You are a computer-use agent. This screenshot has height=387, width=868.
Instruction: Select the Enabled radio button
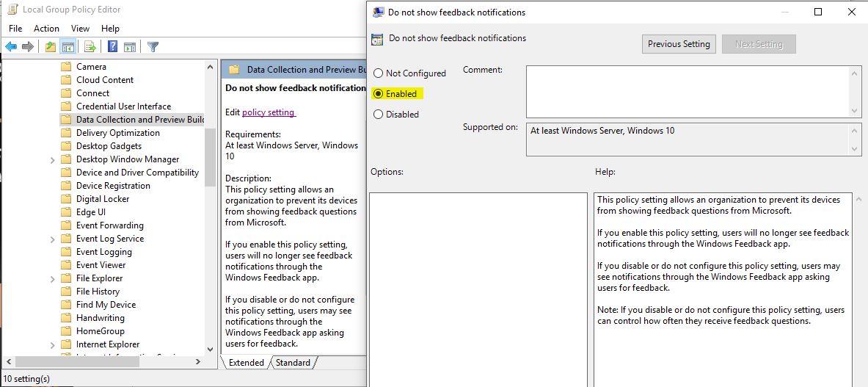coord(378,93)
